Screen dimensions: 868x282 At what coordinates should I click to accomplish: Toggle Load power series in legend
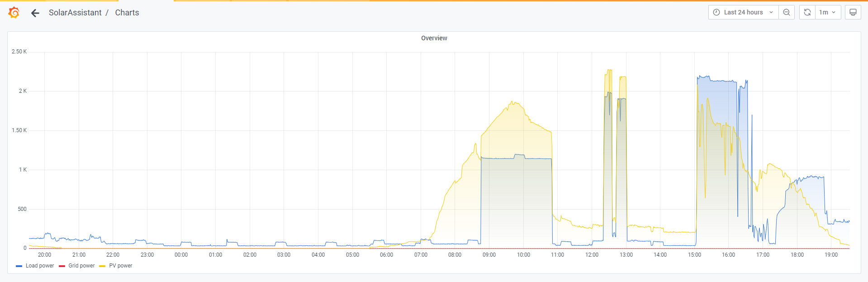coord(40,266)
